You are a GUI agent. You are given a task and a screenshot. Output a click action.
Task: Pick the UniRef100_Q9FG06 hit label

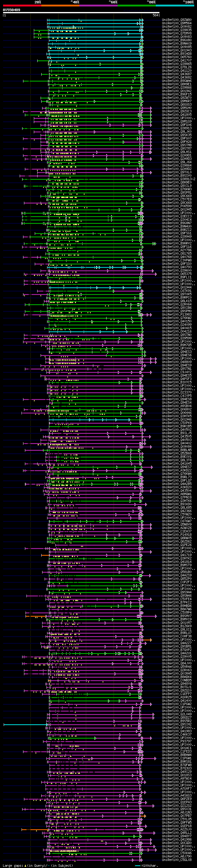pos(177,125)
